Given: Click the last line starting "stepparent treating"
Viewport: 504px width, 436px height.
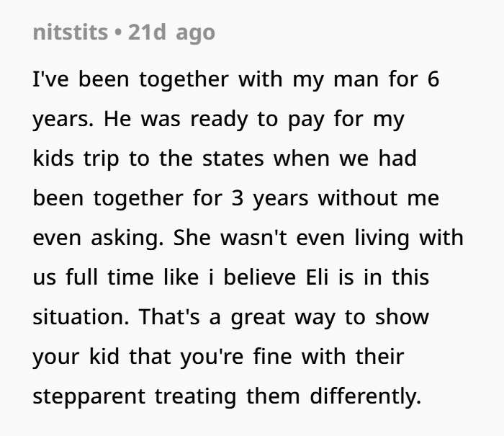Looking at the screenshot, I should click(227, 396).
